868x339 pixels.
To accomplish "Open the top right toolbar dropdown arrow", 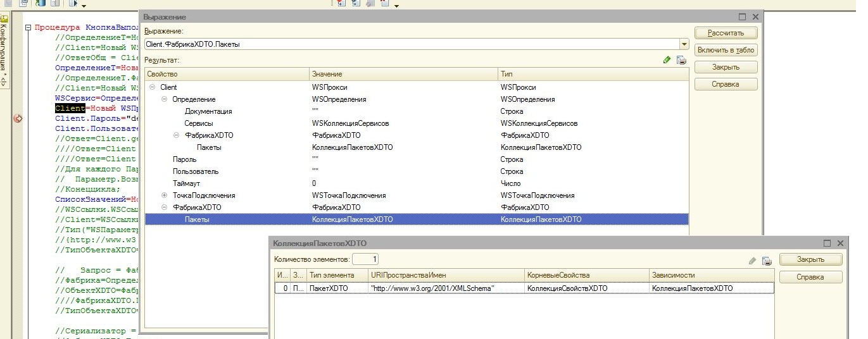I will click(396, 5).
